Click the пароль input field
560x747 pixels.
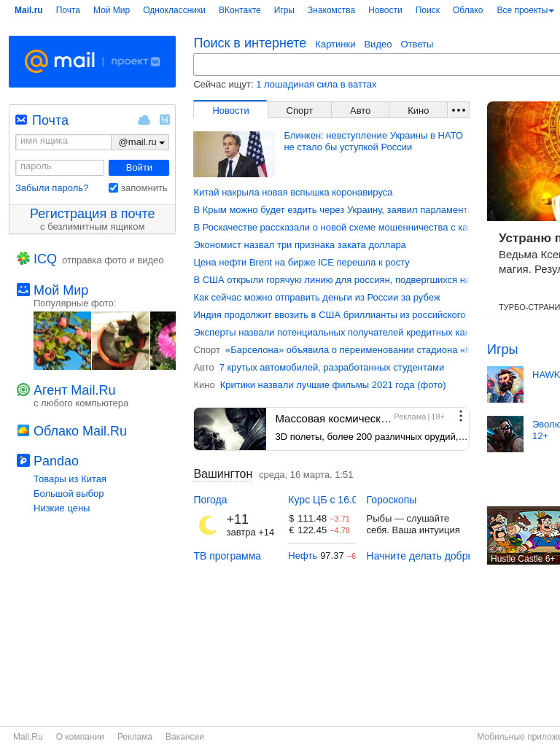(60, 168)
